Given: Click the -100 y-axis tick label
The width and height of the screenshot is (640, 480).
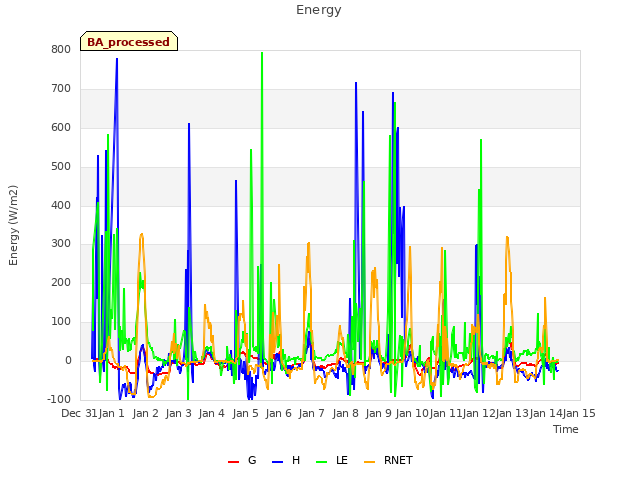Looking at the screenshot, I should tap(59, 399).
